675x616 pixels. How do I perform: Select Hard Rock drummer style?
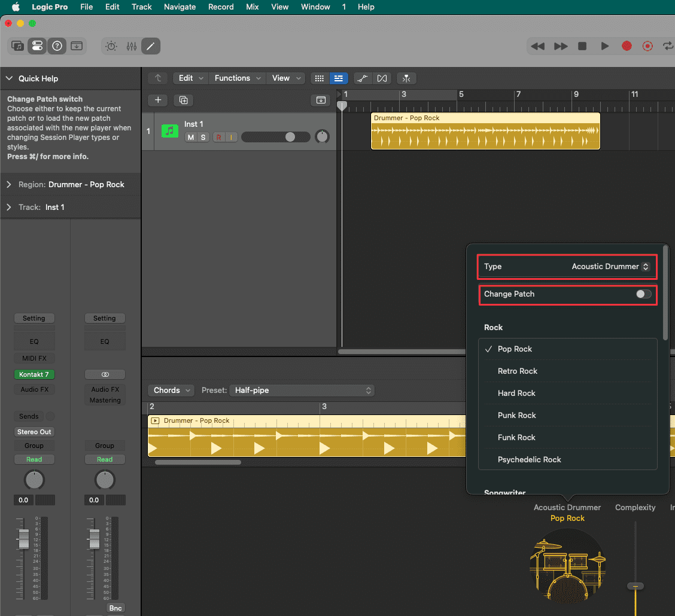[568, 393]
